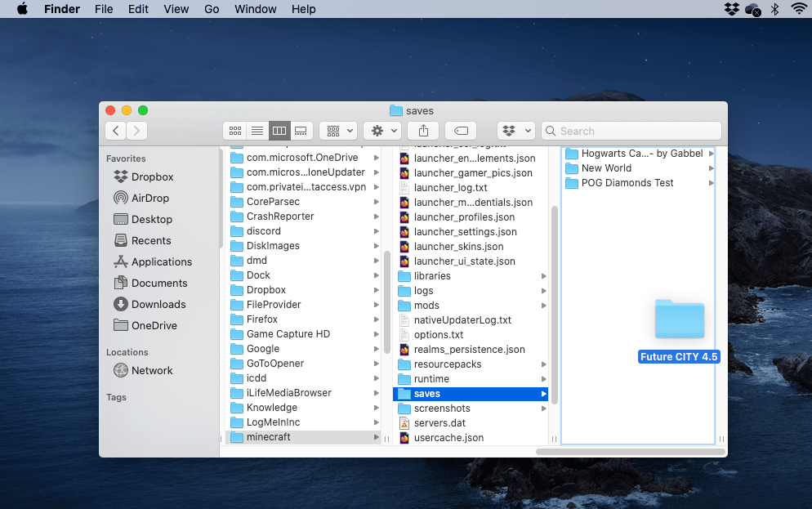Screen dimensions: 812x509
Task: Select gallery view mode button
Action: tap(301, 131)
